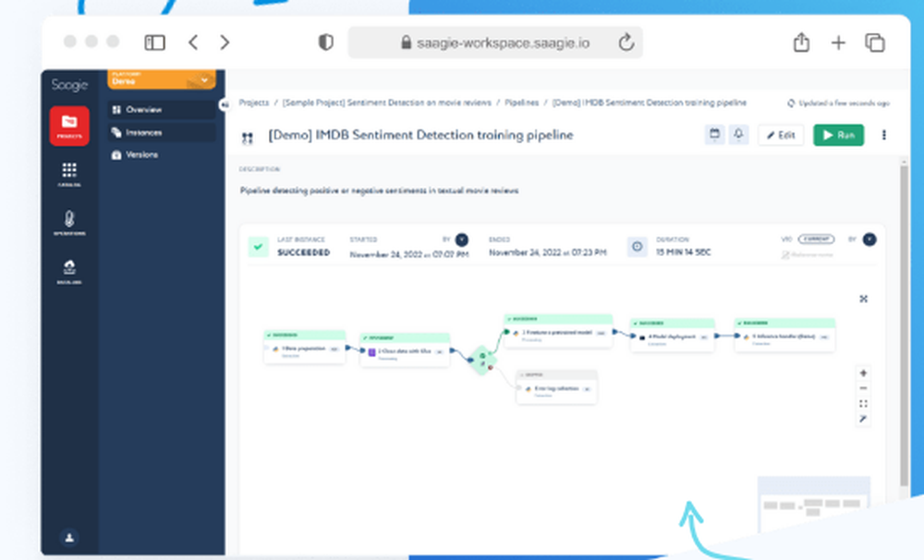
Task: Click the green succeeded check icon
Action: (x=258, y=247)
